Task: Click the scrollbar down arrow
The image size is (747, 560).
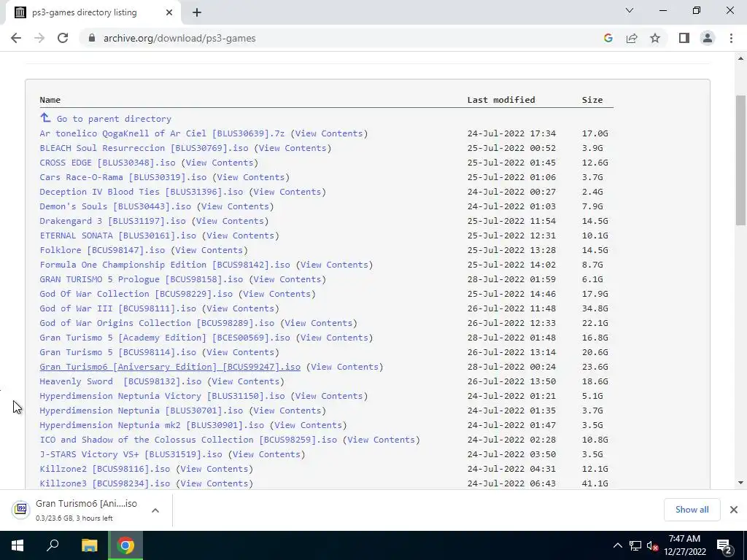Action: (740, 483)
